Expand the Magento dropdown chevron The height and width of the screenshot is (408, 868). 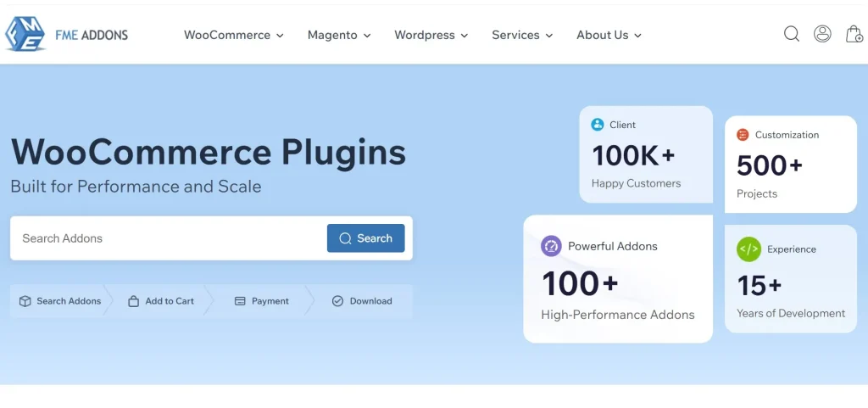click(367, 36)
